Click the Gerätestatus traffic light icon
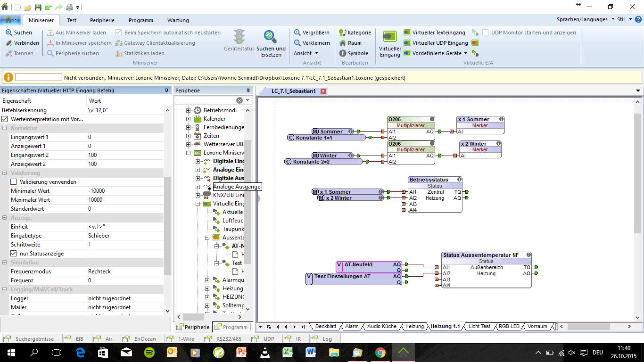Viewport: 644px width, 362px height. point(239,37)
